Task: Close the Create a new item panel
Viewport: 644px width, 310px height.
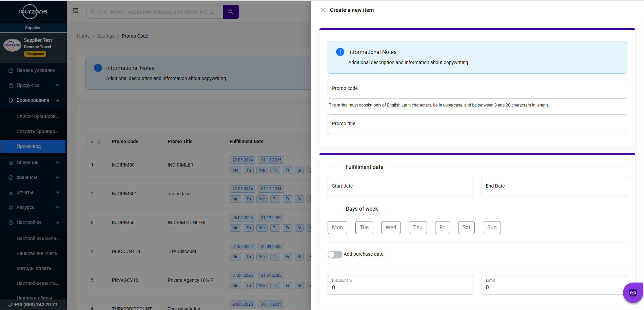Action: coord(323,10)
